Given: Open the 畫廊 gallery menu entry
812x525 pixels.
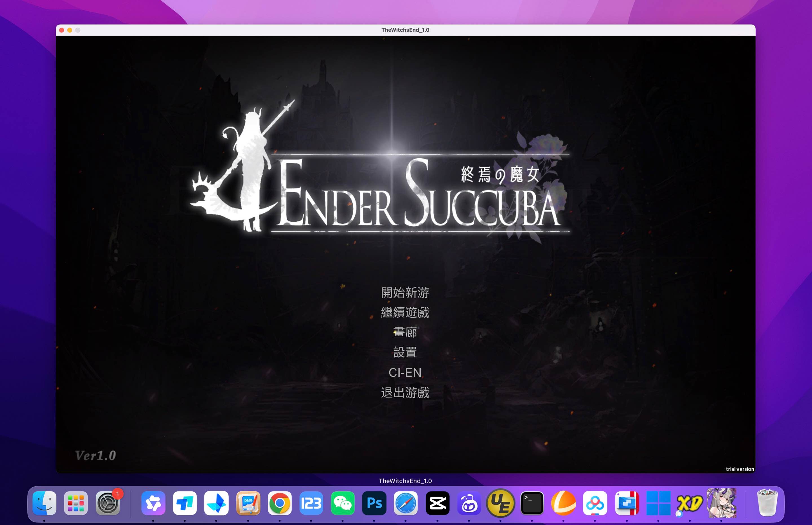Looking at the screenshot, I should pyautogui.click(x=405, y=333).
